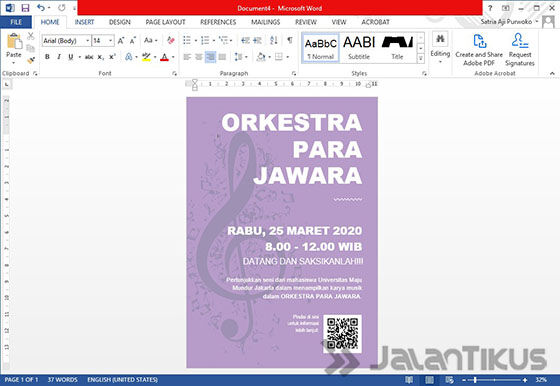Viewport: 560px width, 386px height.
Task: Click the zoom slider handle
Action: coord(475,380)
